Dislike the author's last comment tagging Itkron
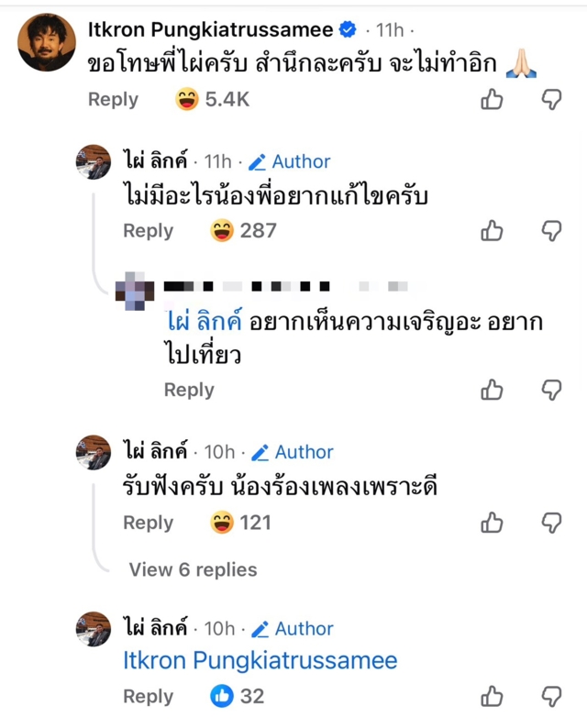Image resolution: width=587 pixels, height=728 pixels. click(551, 696)
